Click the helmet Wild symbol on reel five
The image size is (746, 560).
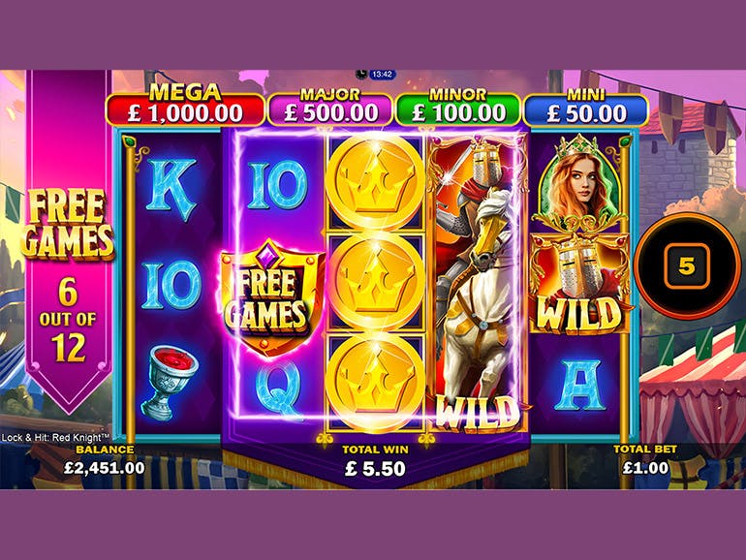pyautogui.click(x=579, y=283)
